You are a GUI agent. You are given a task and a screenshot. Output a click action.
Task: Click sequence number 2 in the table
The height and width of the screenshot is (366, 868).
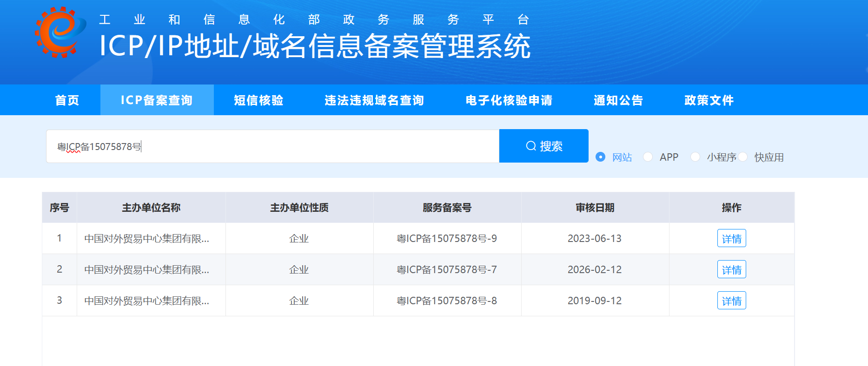pos(60,269)
